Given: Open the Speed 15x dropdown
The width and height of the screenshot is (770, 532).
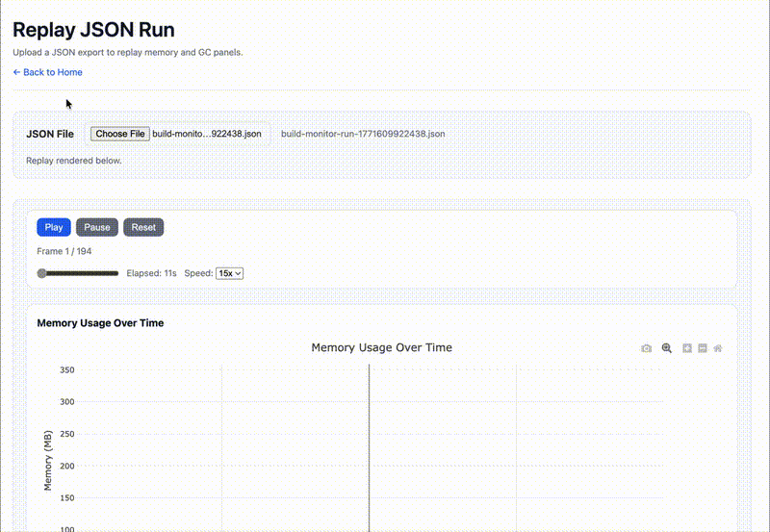Looking at the screenshot, I should [x=229, y=273].
